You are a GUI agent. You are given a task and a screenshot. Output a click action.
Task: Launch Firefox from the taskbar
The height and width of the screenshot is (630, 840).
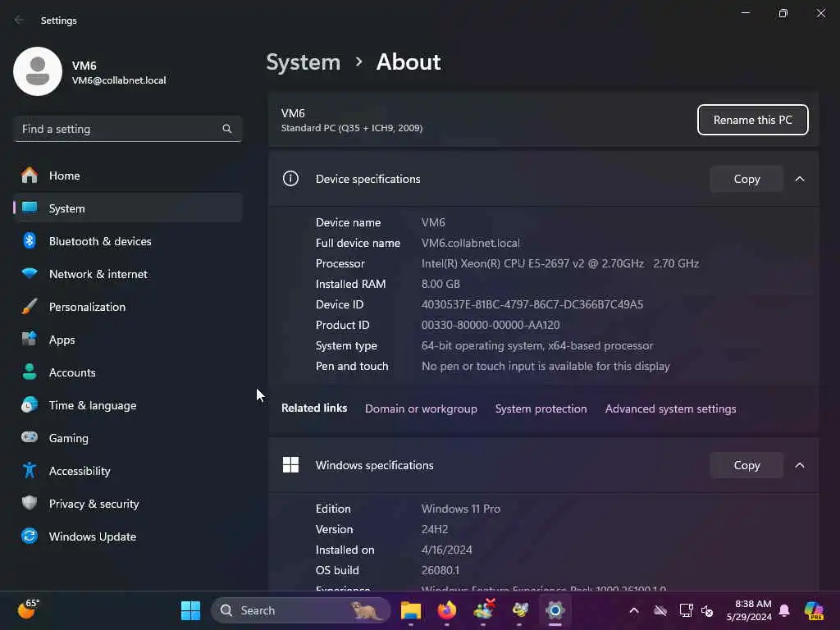pyautogui.click(x=447, y=610)
